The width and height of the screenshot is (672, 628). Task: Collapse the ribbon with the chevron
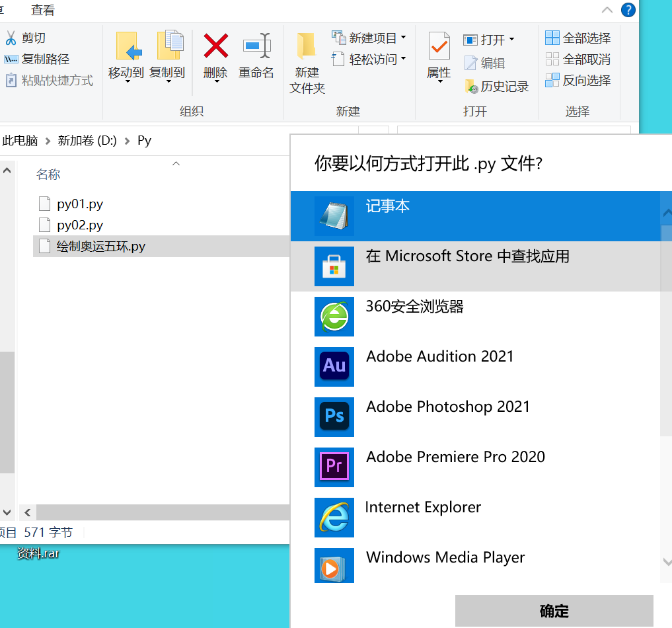point(607,10)
